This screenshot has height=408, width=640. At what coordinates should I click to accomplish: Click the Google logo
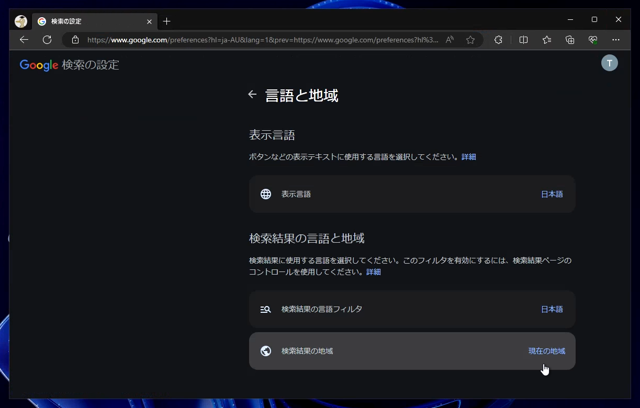pos(39,65)
